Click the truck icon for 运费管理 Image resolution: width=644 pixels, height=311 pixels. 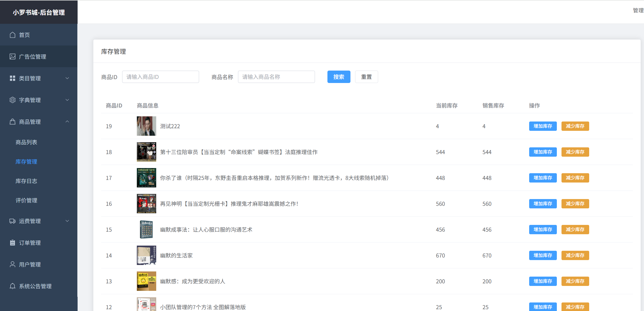click(x=12, y=221)
